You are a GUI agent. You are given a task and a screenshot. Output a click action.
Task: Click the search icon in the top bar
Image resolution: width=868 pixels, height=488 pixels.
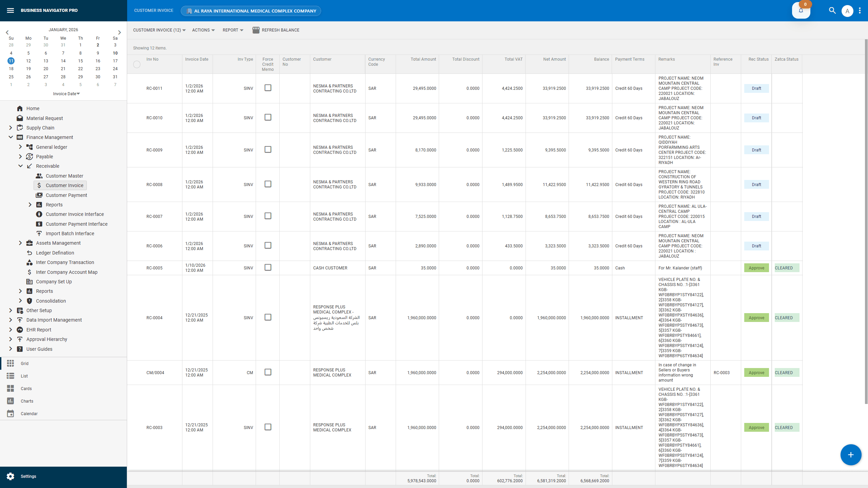pyautogui.click(x=832, y=11)
